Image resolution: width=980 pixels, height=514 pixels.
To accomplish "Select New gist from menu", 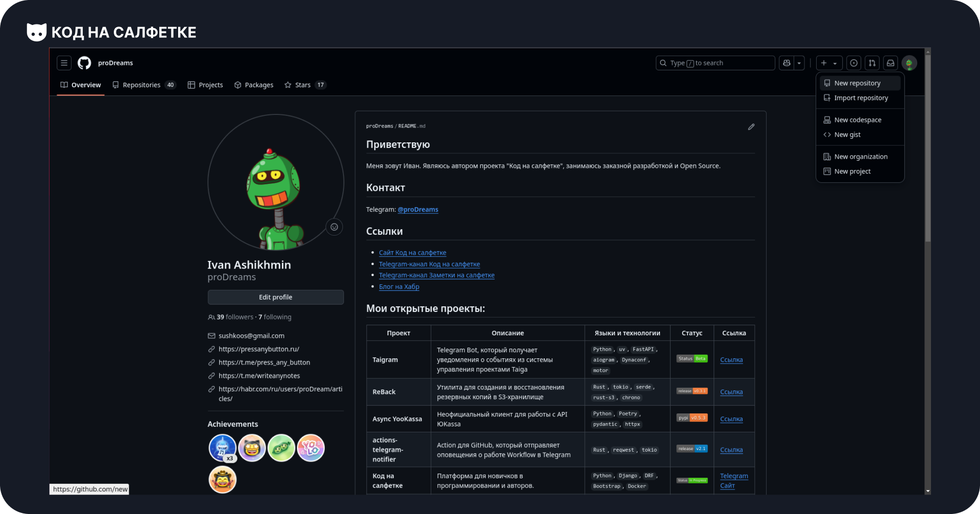I will [x=860, y=135].
